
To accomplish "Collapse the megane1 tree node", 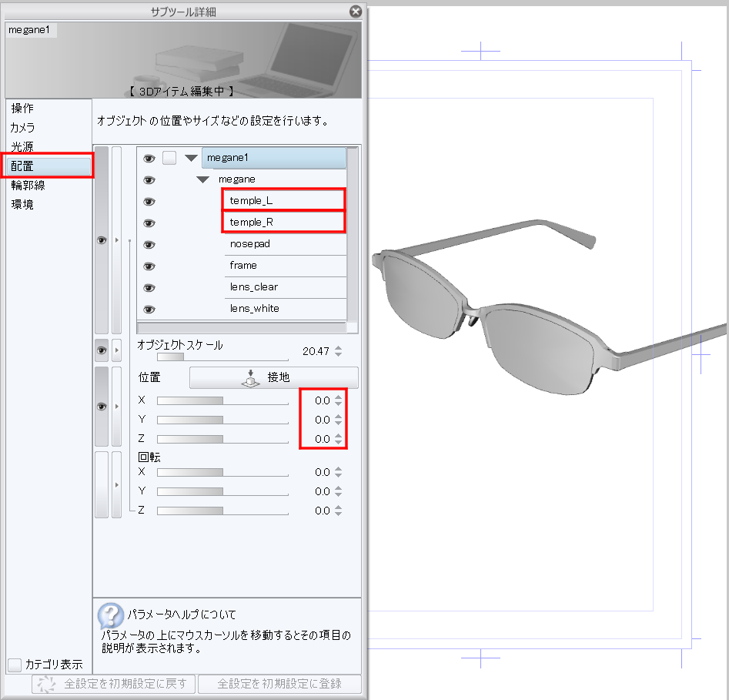I will coord(191,159).
